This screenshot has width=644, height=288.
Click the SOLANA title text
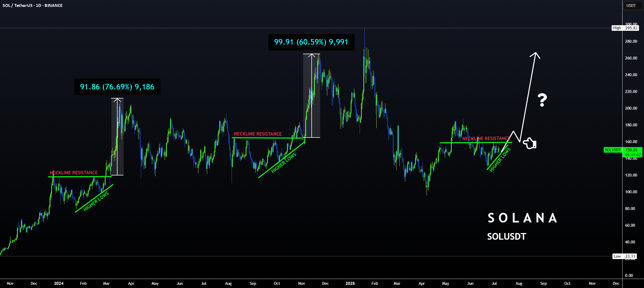click(x=523, y=218)
